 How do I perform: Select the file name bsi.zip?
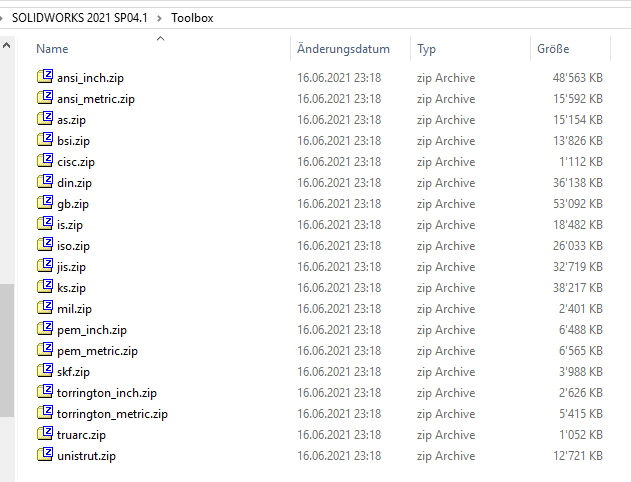[x=73, y=141]
